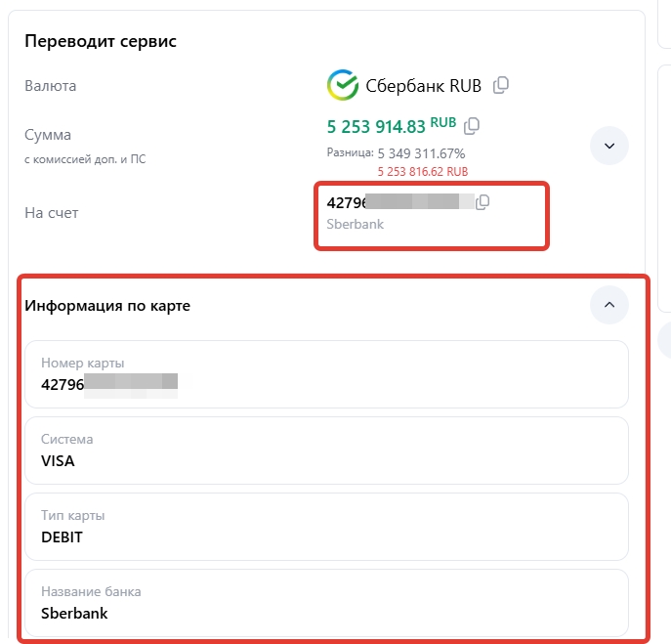This screenshot has height=644, width=671.
Task: Click the На счет label
Action: (x=52, y=212)
